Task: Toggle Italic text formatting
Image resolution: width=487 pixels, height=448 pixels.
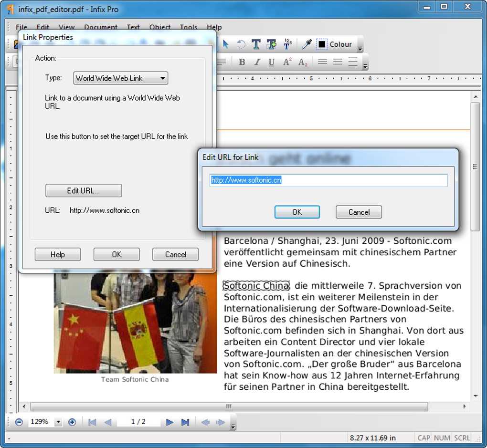Action: pos(257,62)
